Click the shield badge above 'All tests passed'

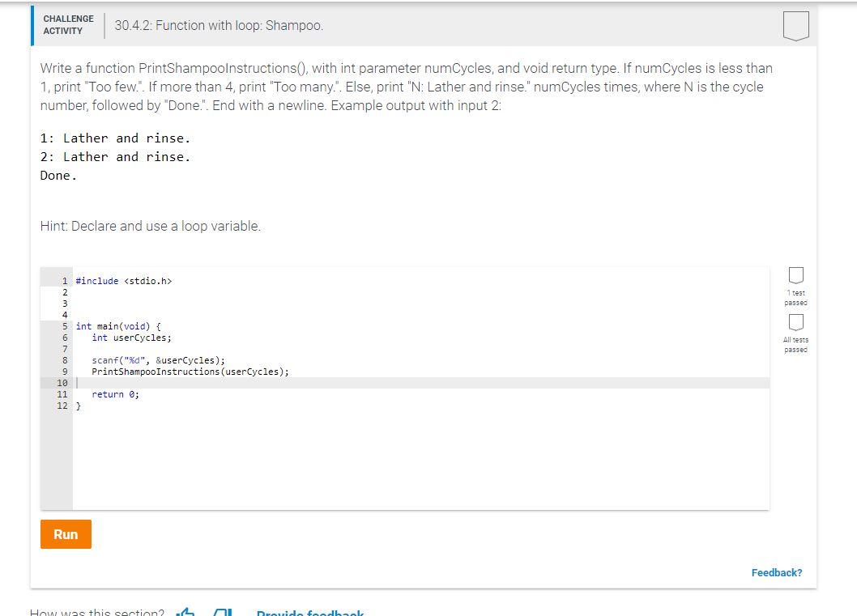[795, 323]
